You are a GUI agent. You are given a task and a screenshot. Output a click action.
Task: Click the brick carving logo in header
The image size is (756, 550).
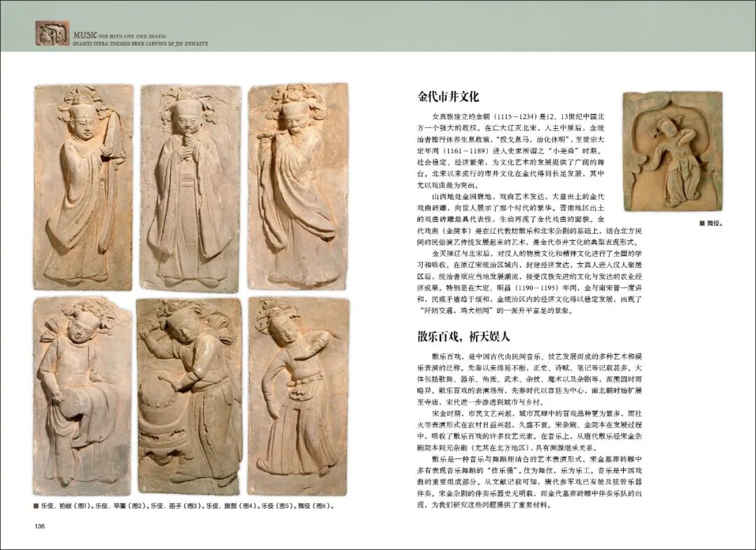pos(52,34)
